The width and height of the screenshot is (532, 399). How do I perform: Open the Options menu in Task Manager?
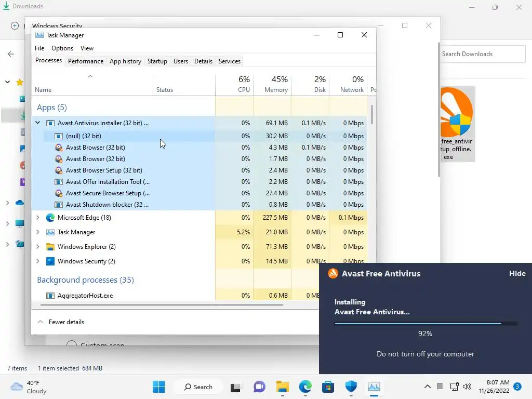pyautogui.click(x=62, y=48)
